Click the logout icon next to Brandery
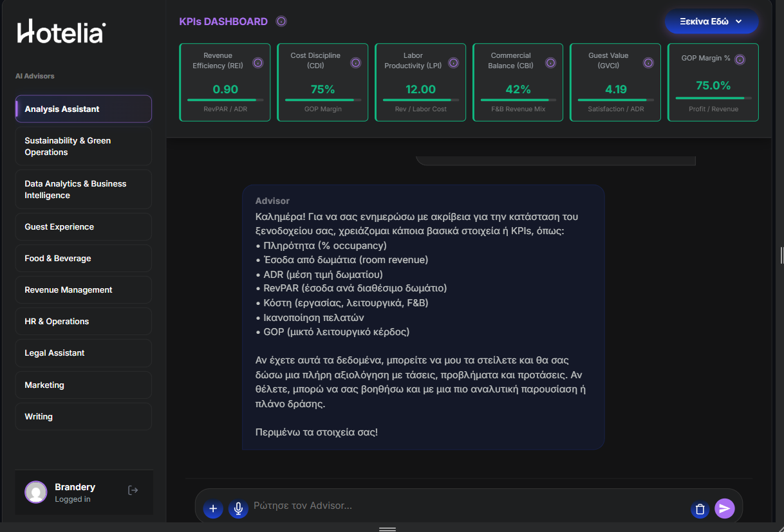 (133, 490)
